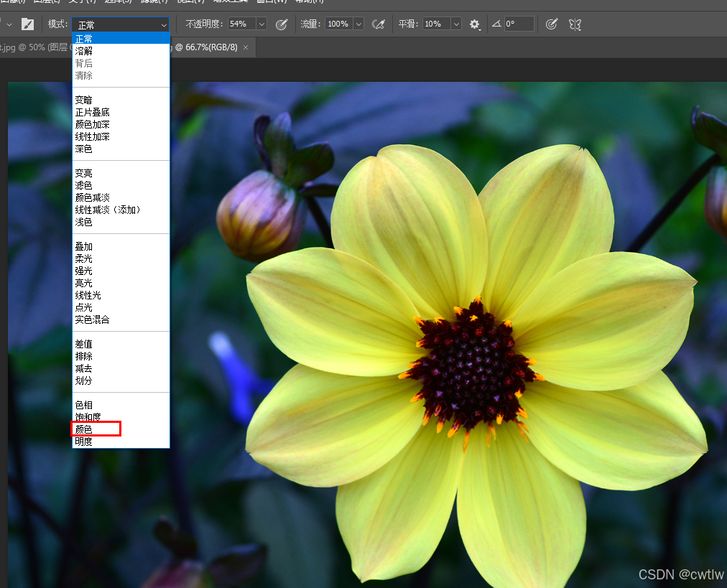Image resolution: width=727 pixels, height=588 pixels.
Task: Expand the flow 100% dropdown arrow
Action: (x=358, y=24)
